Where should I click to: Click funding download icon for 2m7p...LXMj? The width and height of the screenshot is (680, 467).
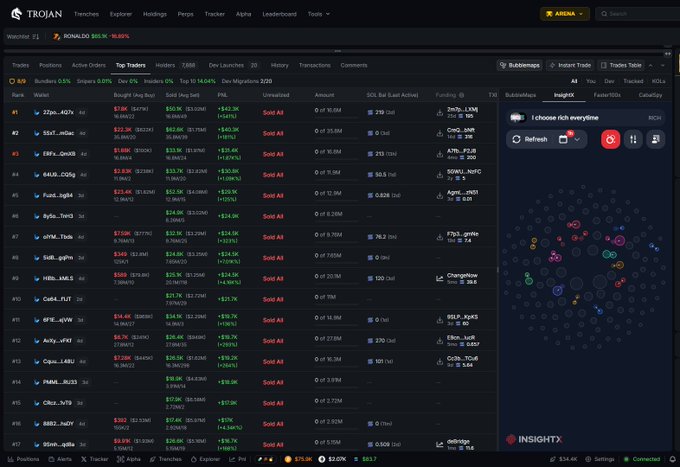point(440,113)
